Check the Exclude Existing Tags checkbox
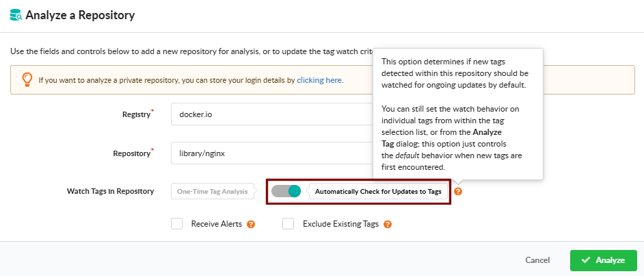This screenshot has height=276, width=644. point(289,224)
